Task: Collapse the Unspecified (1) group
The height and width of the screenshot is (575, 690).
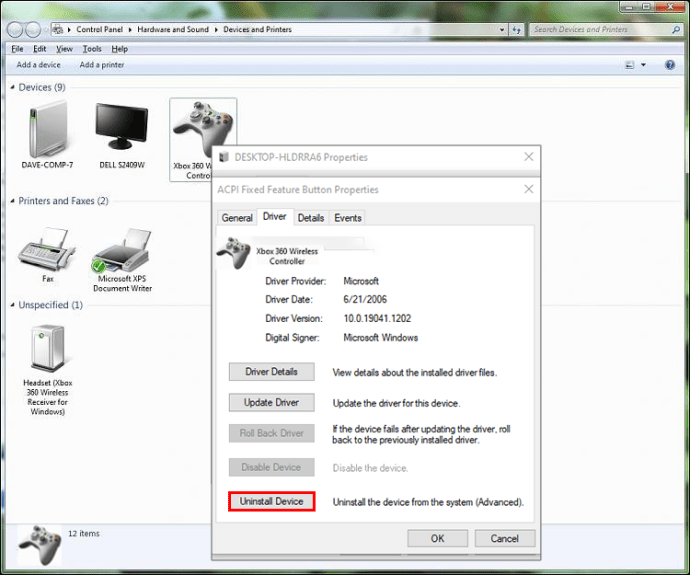Action: click(12, 305)
